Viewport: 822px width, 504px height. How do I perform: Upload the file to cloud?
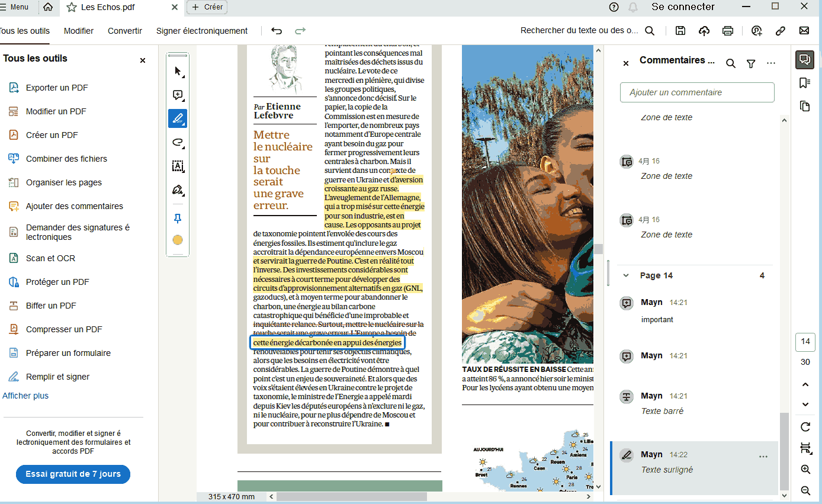(x=704, y=31)
